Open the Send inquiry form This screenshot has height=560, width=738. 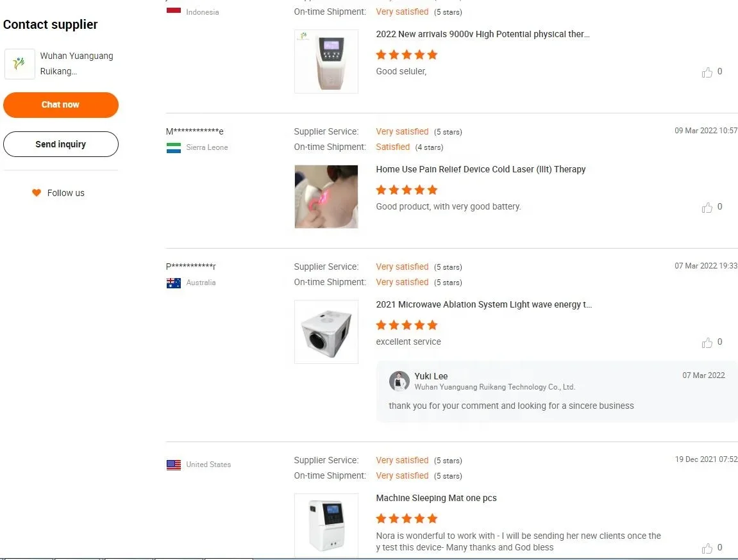(61, 144)
